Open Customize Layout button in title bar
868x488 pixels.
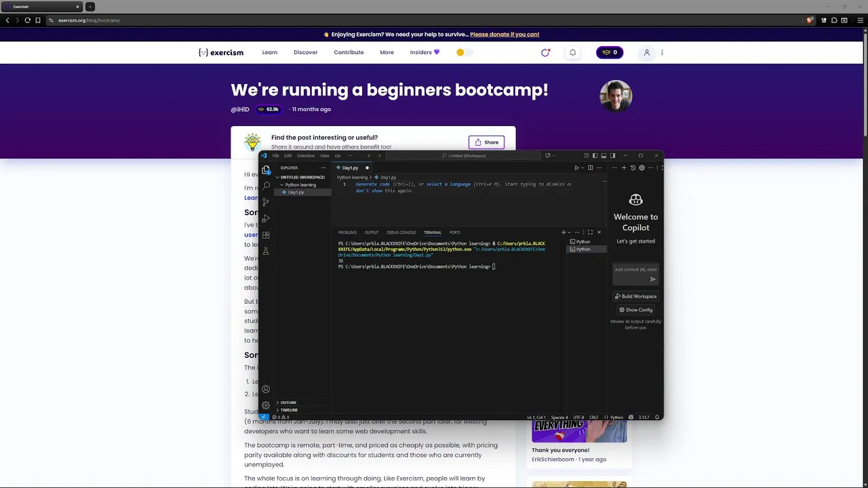click(x=587, y=156)
